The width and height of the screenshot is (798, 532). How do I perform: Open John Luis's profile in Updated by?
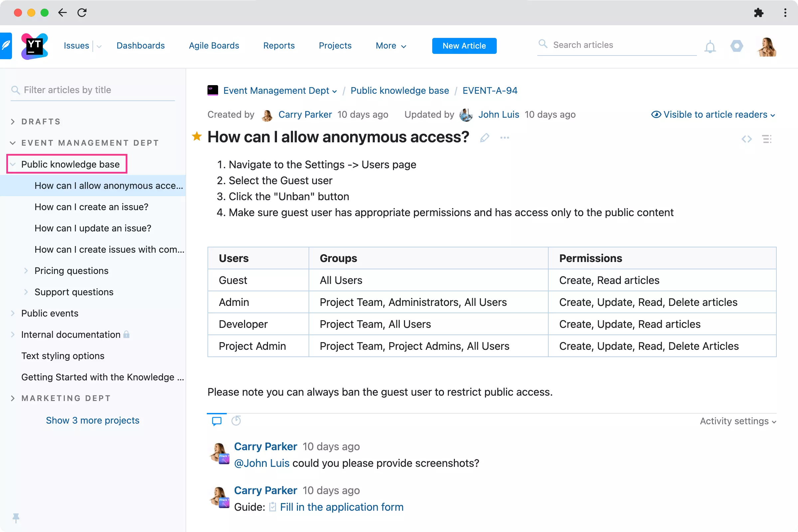(498, 115)
